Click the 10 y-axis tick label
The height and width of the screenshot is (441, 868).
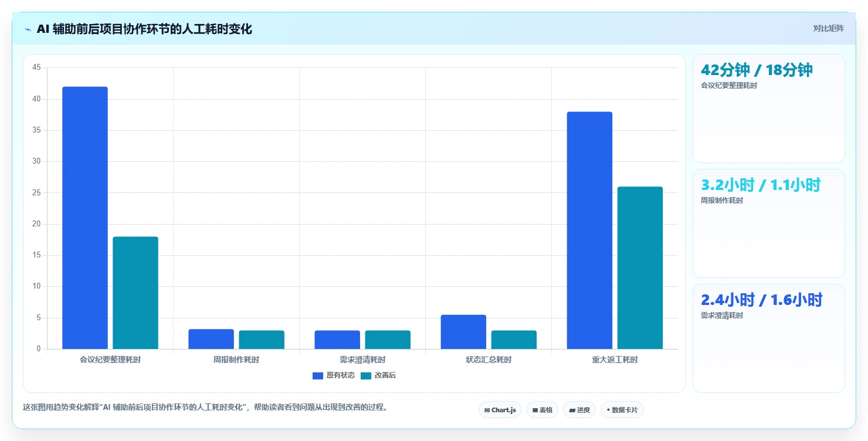(x=36, y=287)
